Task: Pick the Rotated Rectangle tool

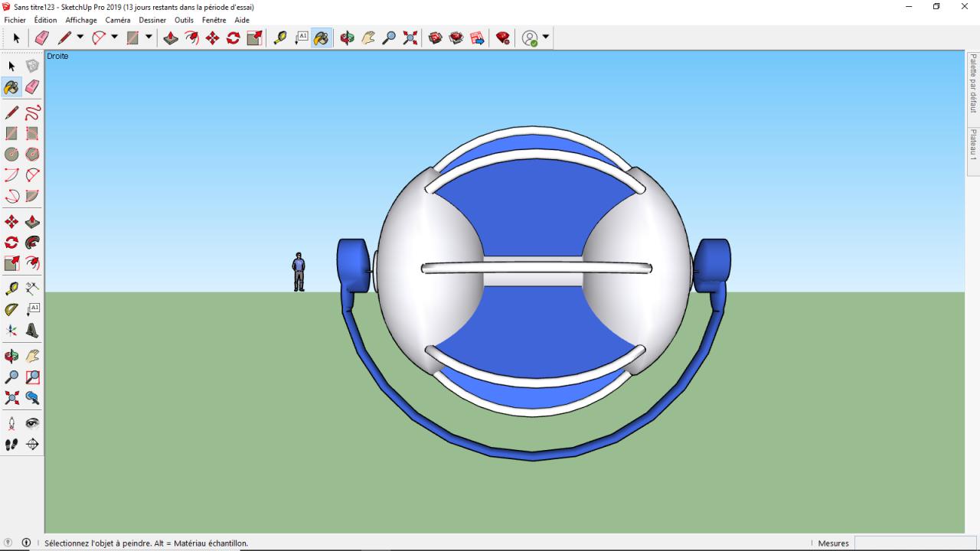Action: point(32,134)
